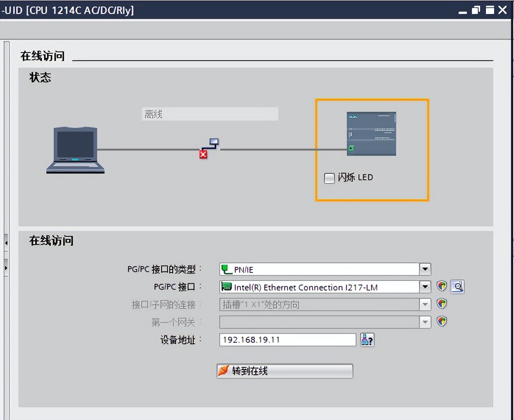The width and height of the screenshot is (514, 420).
Task: Click the 设备地址 IP input field
Action: (287, 340)
